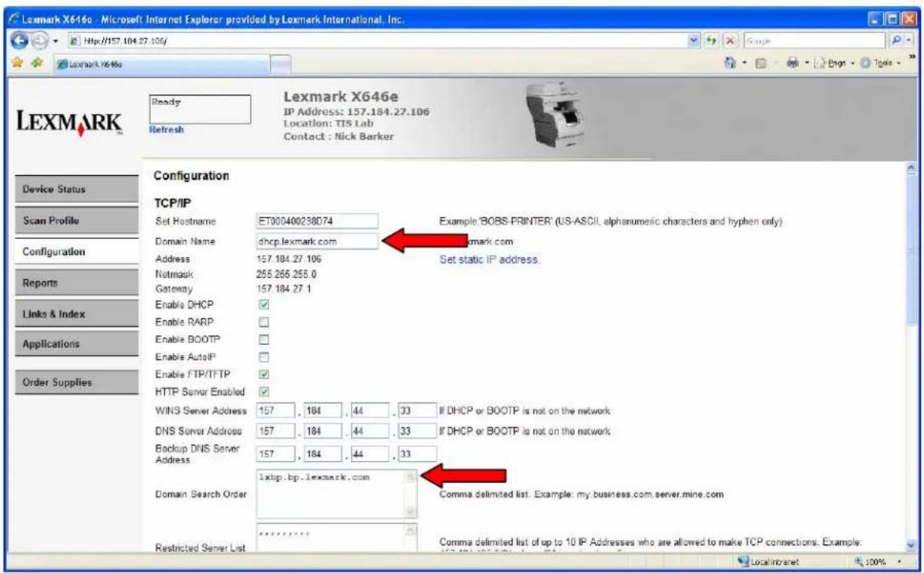924x573 pixels.
Task: Toggle the Enable BOOTP checkbox
Action: (x=264, y=339)
